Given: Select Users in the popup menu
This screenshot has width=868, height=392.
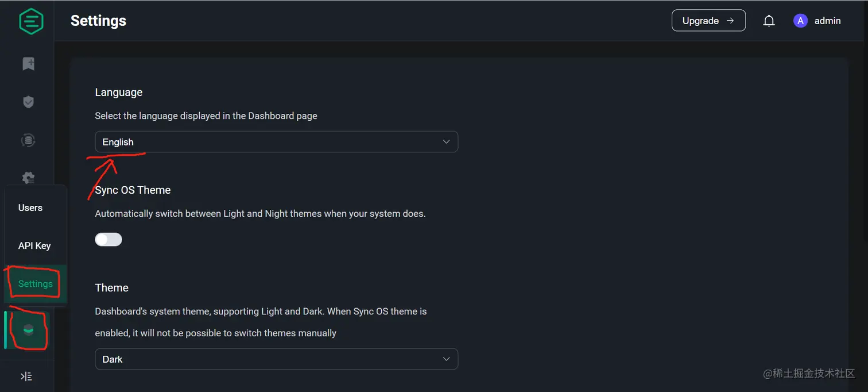Looking at the screenshot, I should pyautogui.click(x=30, y=207).
